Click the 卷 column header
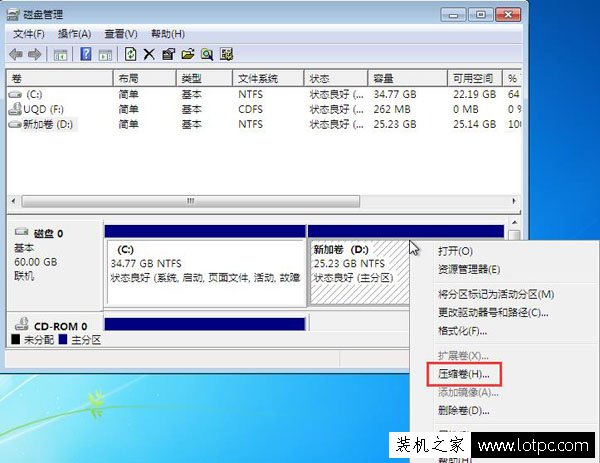600x463 pixels. [59, 78]
